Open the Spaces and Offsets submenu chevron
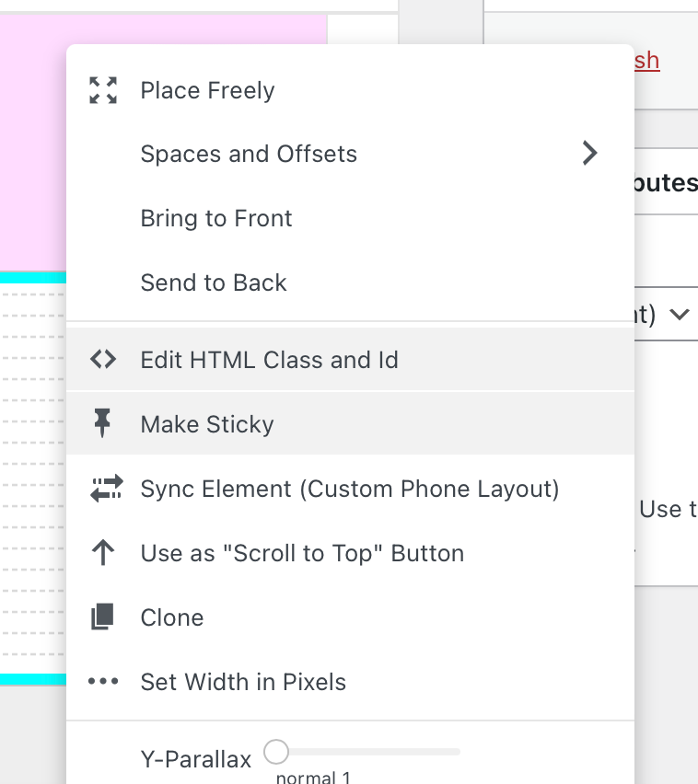The width and height of the screenshot is (698, 784). coord(590,154)
